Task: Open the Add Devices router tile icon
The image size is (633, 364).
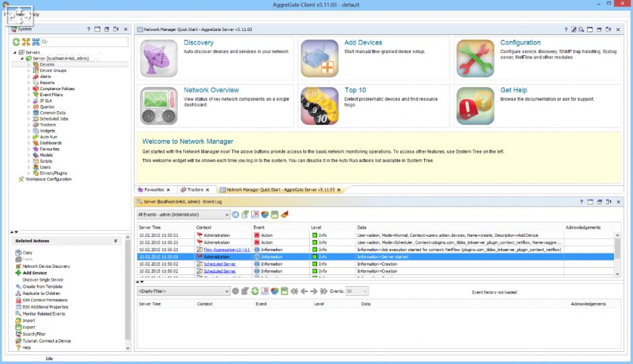Action: click(x=319, y=58)
